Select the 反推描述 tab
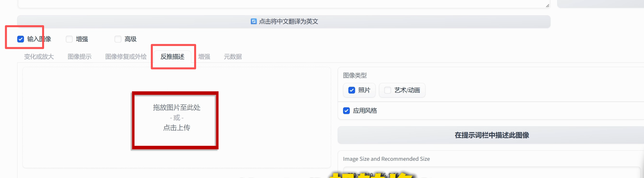The image size is (644, 178). (172, 57)
